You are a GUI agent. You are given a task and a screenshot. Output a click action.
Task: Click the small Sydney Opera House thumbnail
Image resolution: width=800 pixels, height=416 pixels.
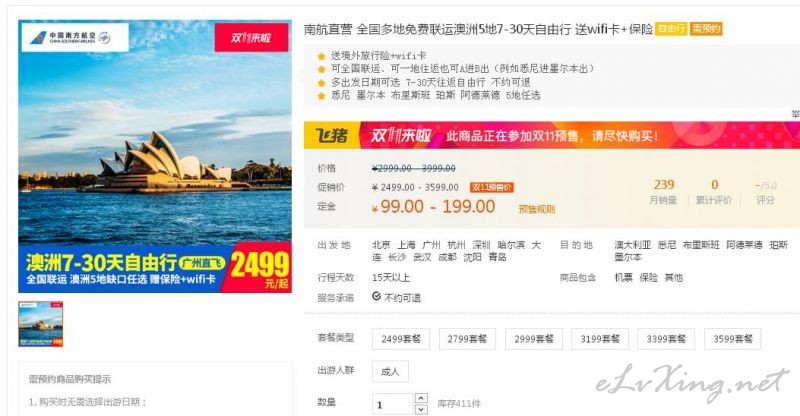(x=41, y=324)
